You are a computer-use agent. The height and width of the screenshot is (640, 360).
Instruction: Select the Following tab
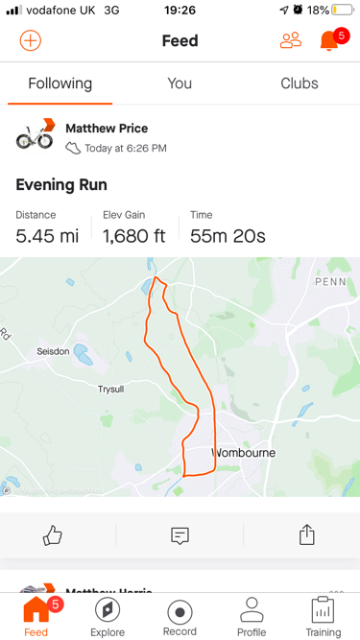coord(60,84)
